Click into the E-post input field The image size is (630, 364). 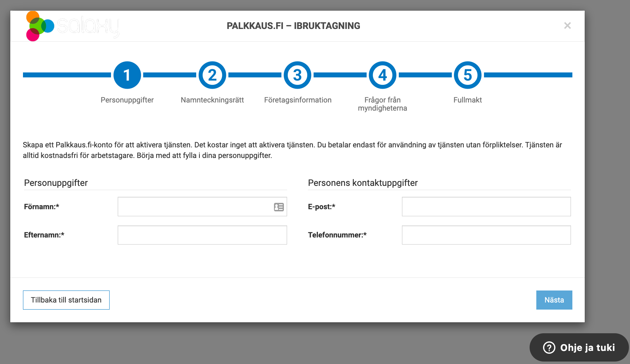click(x=486, y=207)
